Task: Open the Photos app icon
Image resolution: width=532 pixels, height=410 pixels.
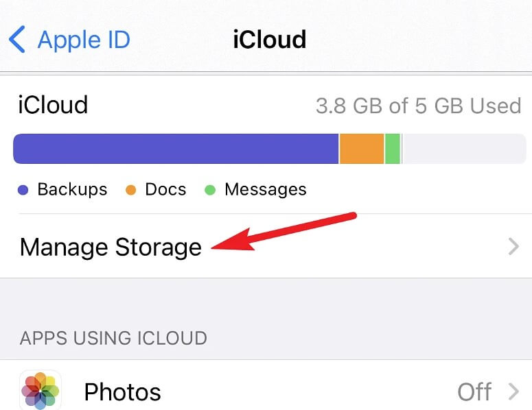Action: [x=41, y=390]
